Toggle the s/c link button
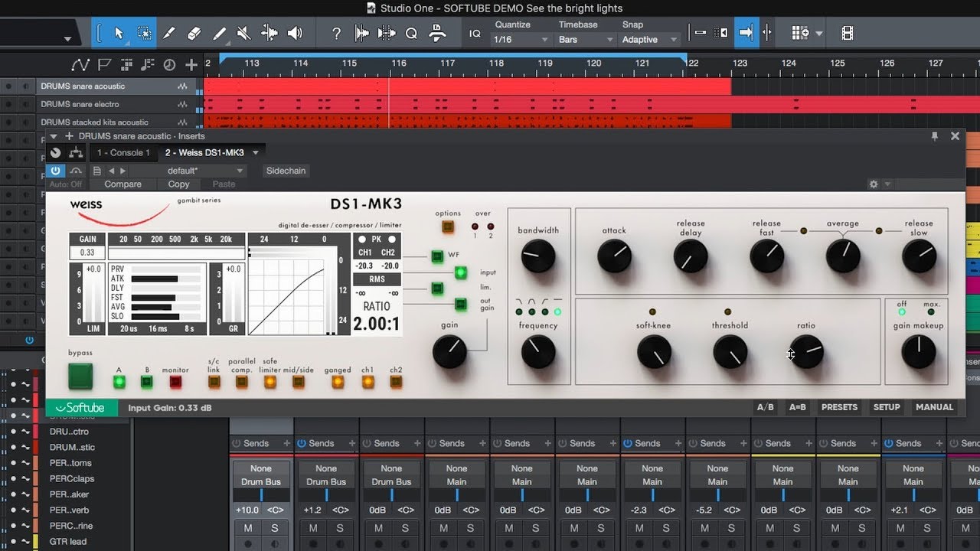980x551 pixels. 214,380
